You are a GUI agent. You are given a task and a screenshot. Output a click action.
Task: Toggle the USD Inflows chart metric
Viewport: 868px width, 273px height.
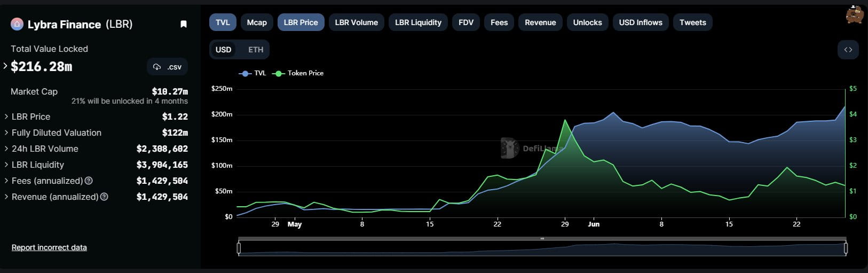coord(641,22)
